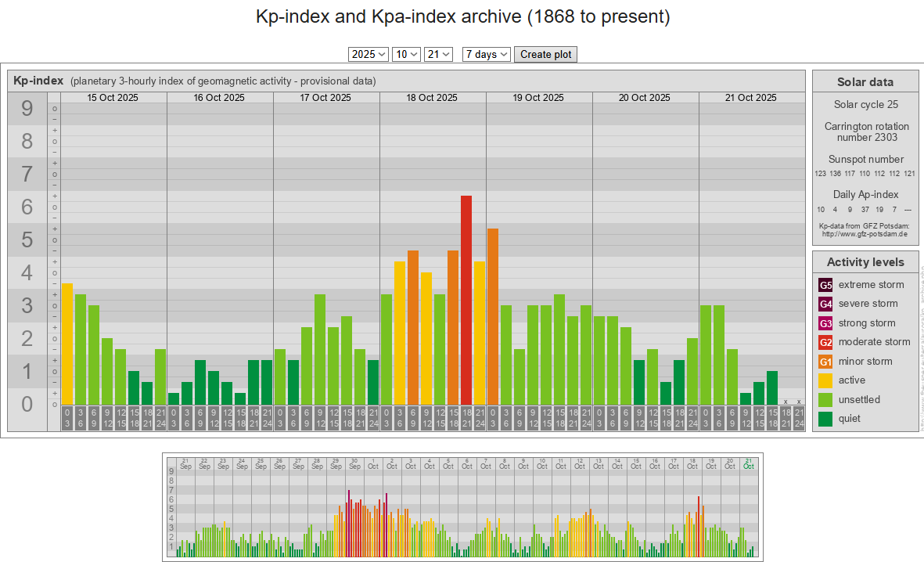Click the red Kp 6+ bar on 18 Oct
924x562 pixels.
click(466, 300)
